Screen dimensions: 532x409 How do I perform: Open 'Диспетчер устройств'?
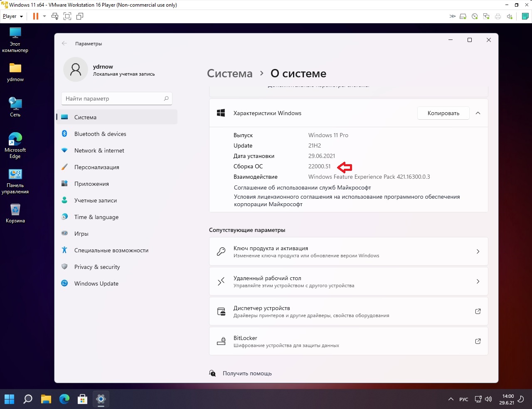click(x=348, y=311)
